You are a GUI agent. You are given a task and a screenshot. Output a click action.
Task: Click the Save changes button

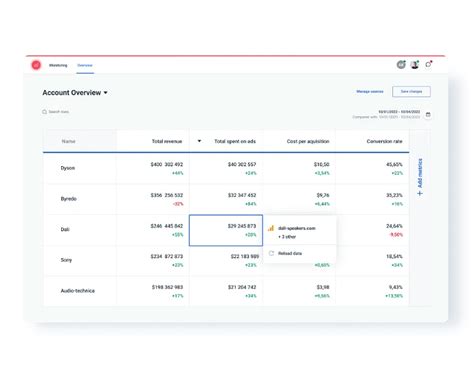pyautogui.click(x=411, y=91)
